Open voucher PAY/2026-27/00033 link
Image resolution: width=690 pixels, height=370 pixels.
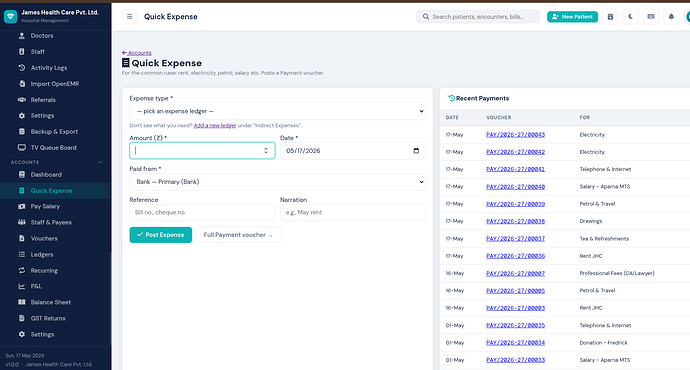pos(515,360)
